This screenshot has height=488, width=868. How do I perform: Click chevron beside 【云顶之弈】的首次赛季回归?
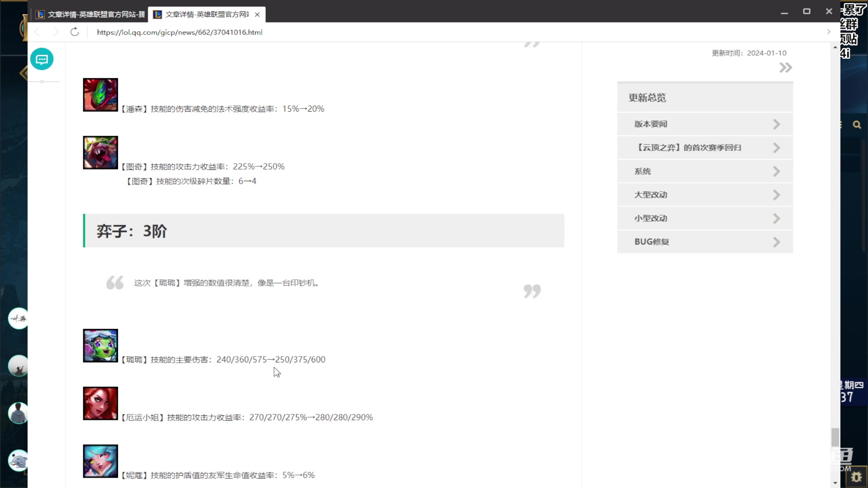coord(777,148)
